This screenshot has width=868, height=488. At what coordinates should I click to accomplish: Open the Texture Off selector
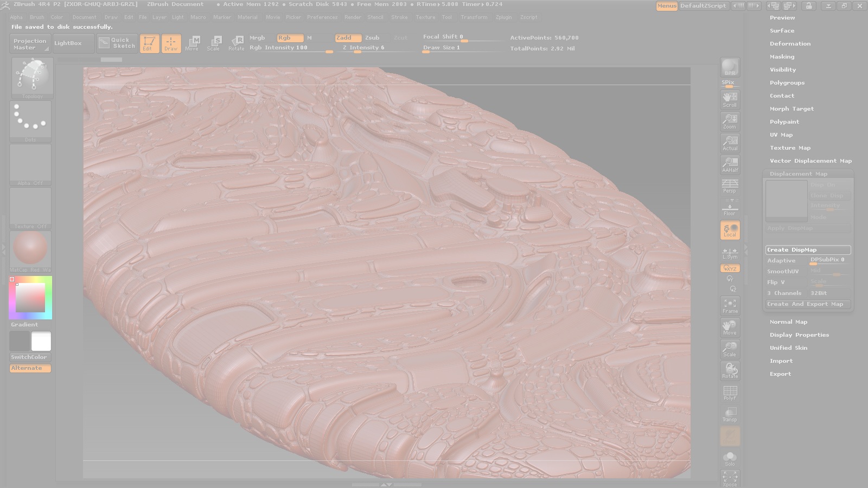(x=30, y=208)
